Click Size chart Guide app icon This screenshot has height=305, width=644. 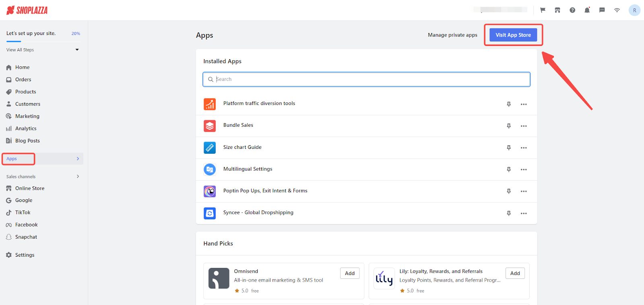coord(210,148)
